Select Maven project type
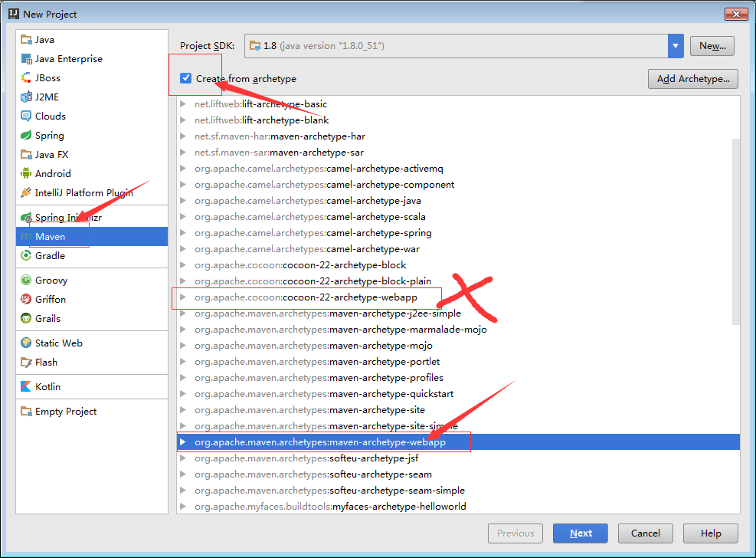Image resolution: width=756 pixels, height=558 pixels. click(92, 236)
